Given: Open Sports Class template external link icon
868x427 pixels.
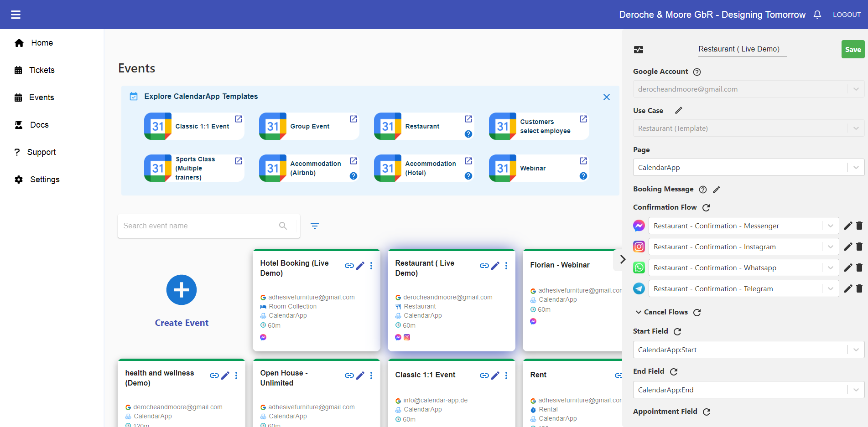Looking at the screenshot, I should (x=239, y=161).
